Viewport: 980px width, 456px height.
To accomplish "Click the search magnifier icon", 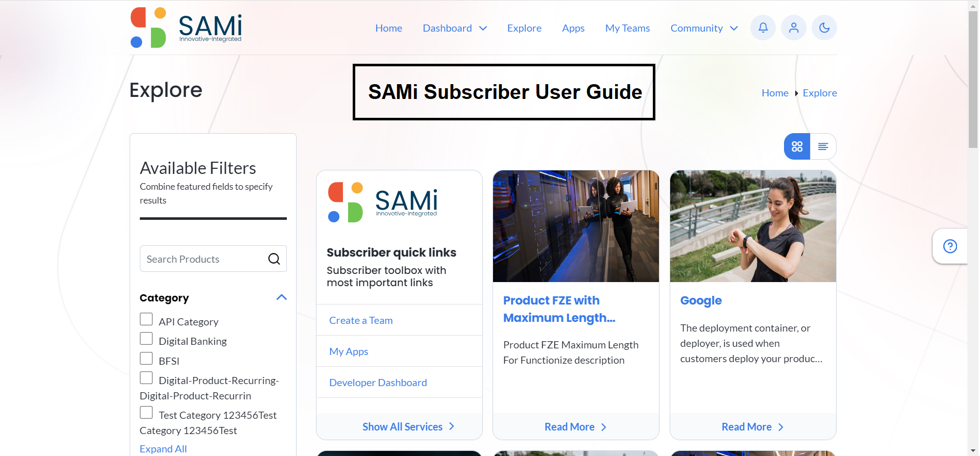I will pos(274,259).
